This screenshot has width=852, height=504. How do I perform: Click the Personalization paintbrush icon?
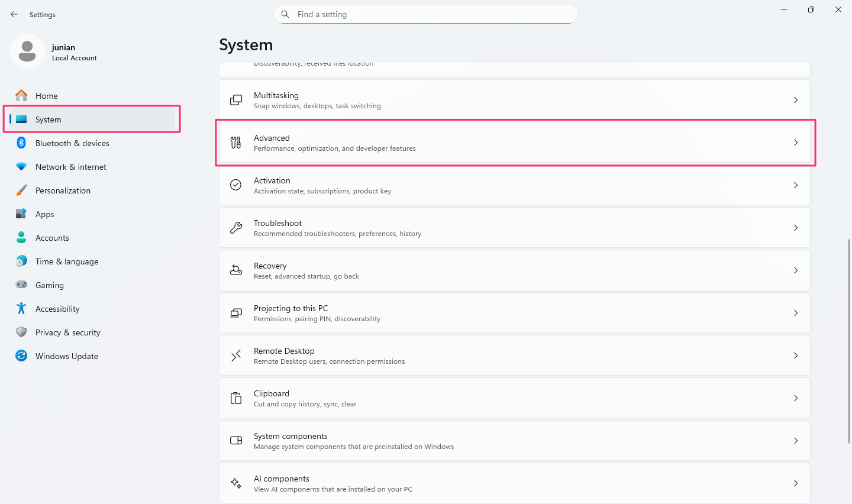pos(21,190)
